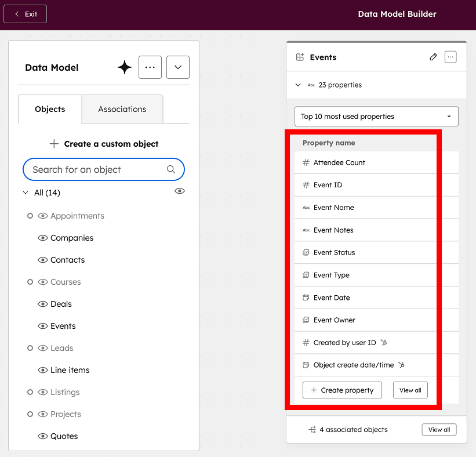Click the Property name column header
Image resolution: width=476 pixels, height=457 pixels.
pos(329,143)
